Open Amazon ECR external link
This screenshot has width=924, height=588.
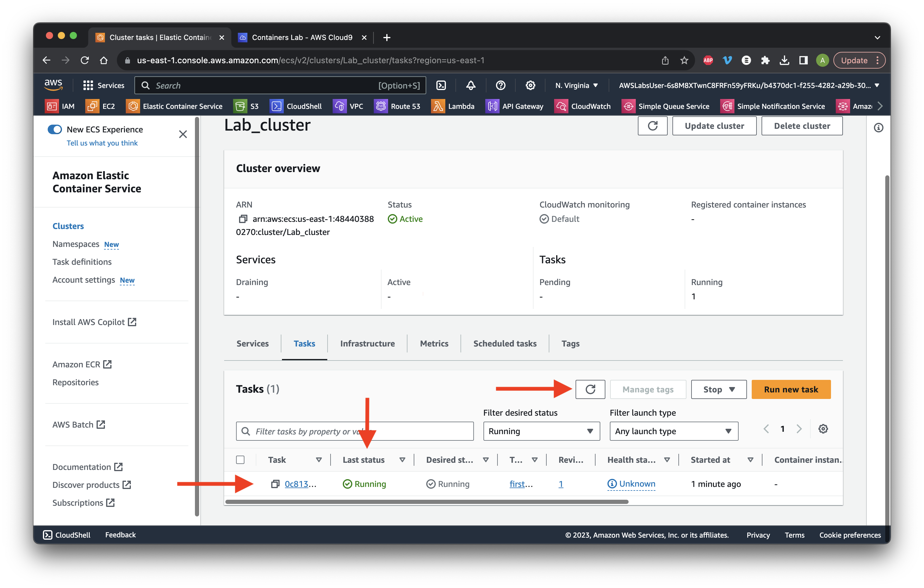(82, 364)
